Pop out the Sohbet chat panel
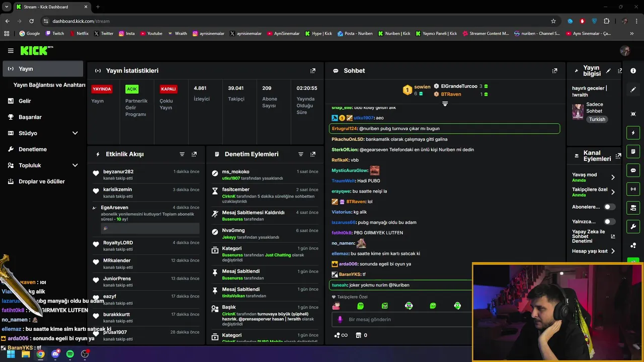 click(x=554, y=71)
